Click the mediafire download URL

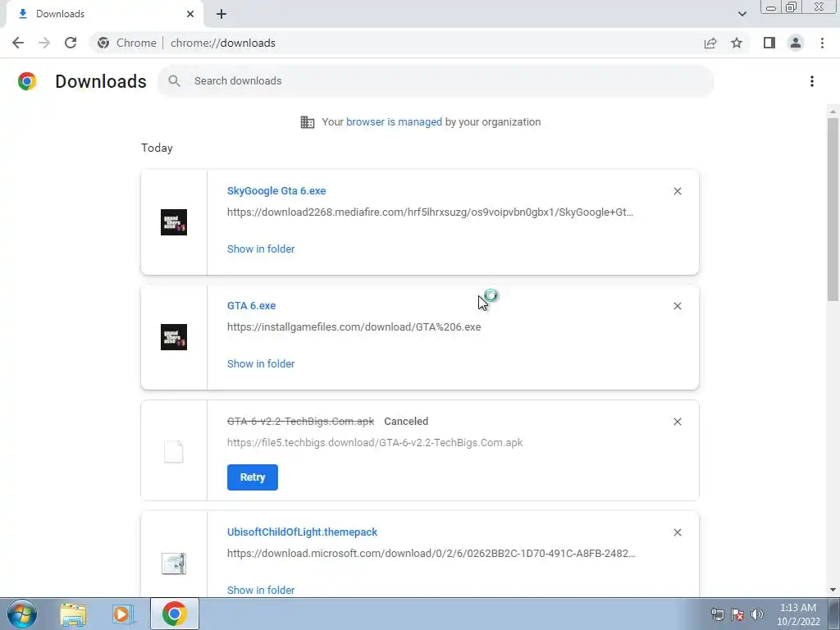tap(430, 212)
